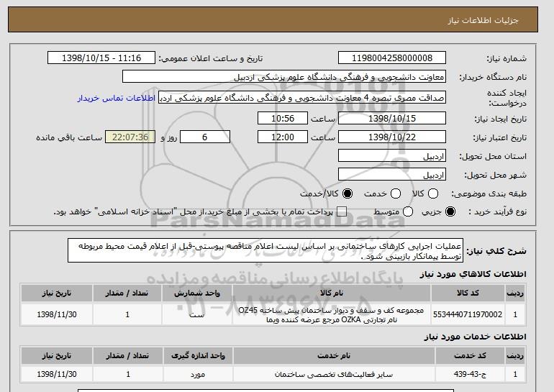
Task: Click the شماره نیاز field 1198004258000008
Action: click(392, 58)
